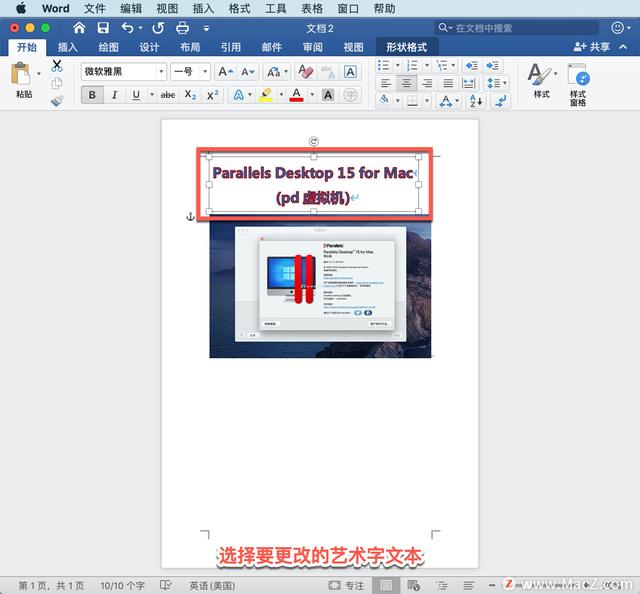The width and height of the screenshot is (640, 594).
Task: Cut selection with scissors icon
Action: [x=57, y=66]
